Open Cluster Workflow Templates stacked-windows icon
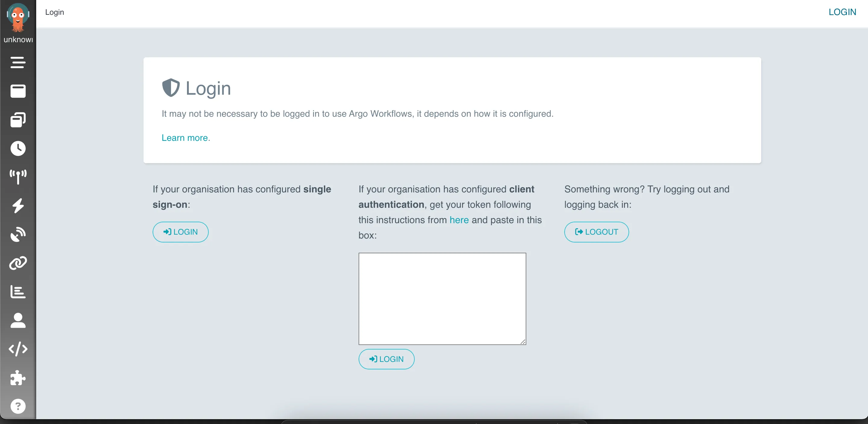This screenshot has height=424, width=868. (x=18, y=120)
